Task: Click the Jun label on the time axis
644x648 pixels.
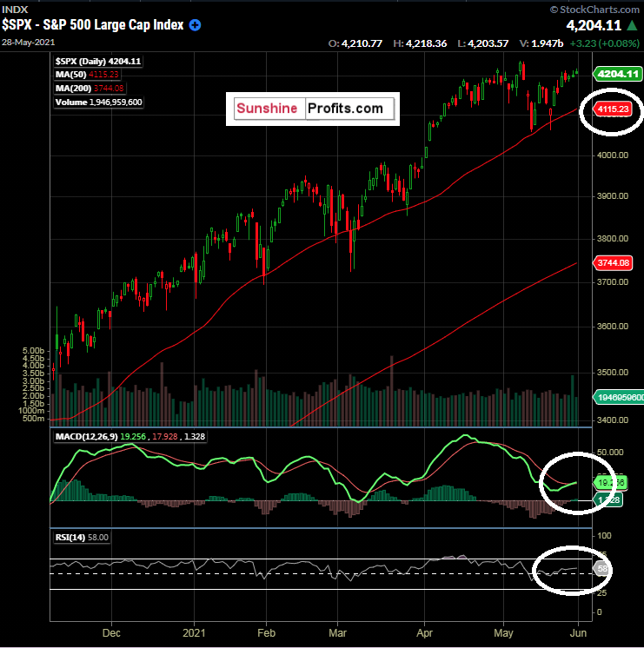Action: tap(578, 632)
